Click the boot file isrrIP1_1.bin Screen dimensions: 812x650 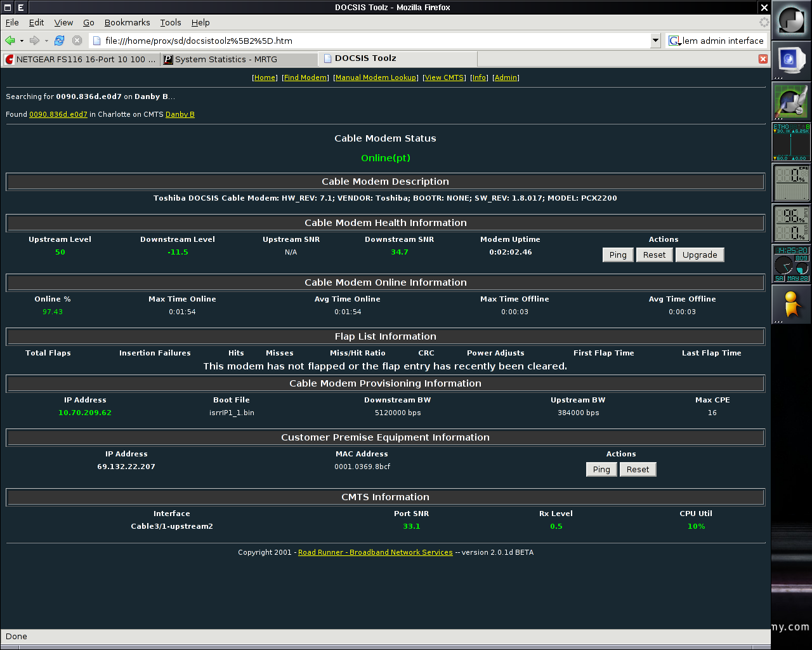click(232, 413)
